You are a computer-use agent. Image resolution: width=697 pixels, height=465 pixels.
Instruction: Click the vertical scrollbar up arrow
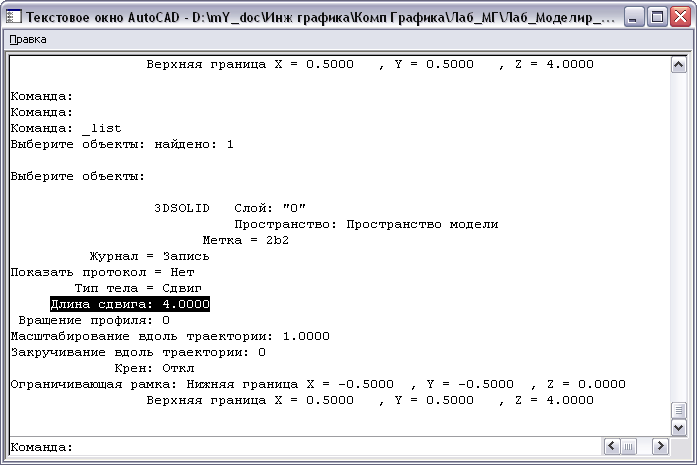[x=678, y=65]
